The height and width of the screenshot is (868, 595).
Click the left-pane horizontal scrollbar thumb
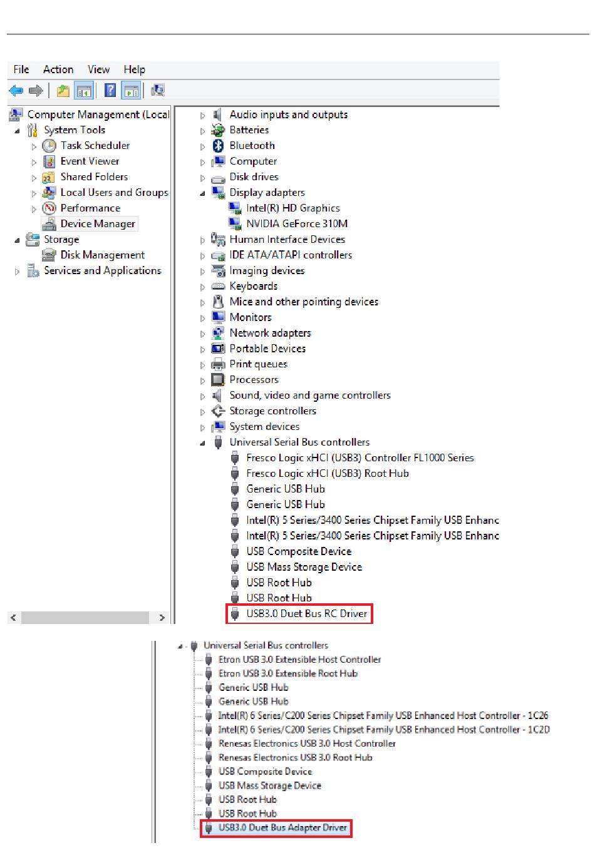point(85,618)
